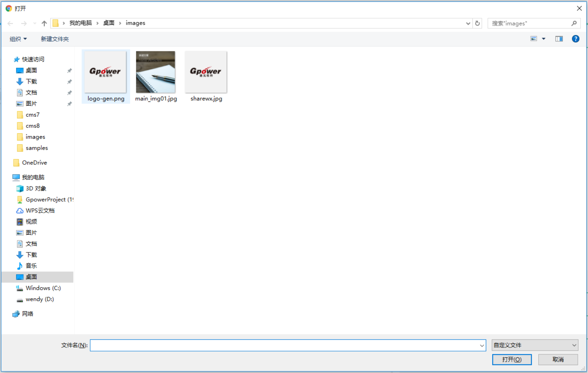This screenshot has height=373, width=588.
Task: Expand the view options dropdown arrow
Action: tap(544, 39)
